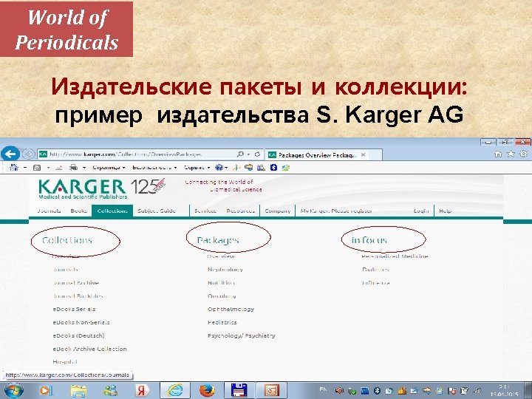
Task: Click the blue help question mark icon
Action: (x=219, y=167)
